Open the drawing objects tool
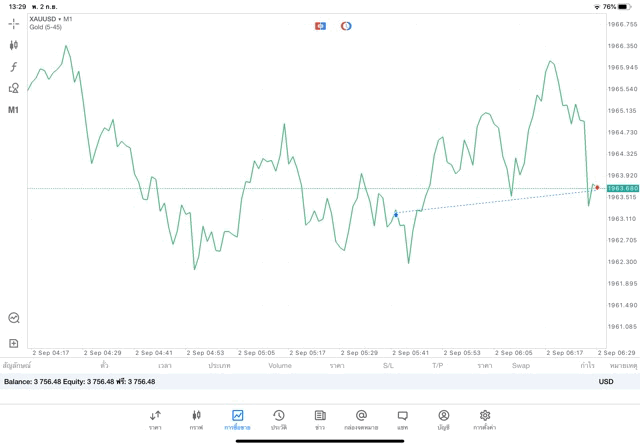The height and width of the screenshot is (447, 640). (x=14, y=88)
